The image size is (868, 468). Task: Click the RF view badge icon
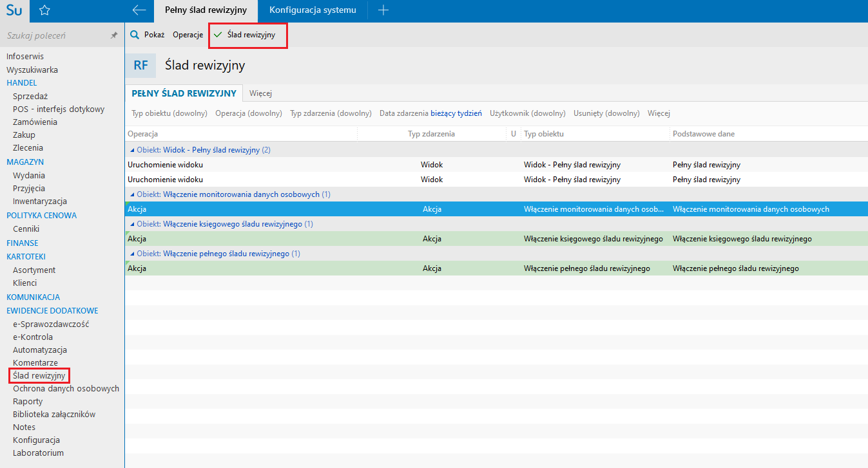click(x=140, y=65)
